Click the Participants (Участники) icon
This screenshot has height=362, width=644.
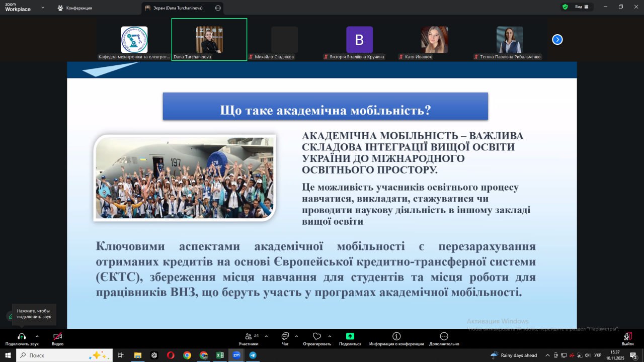249,336
